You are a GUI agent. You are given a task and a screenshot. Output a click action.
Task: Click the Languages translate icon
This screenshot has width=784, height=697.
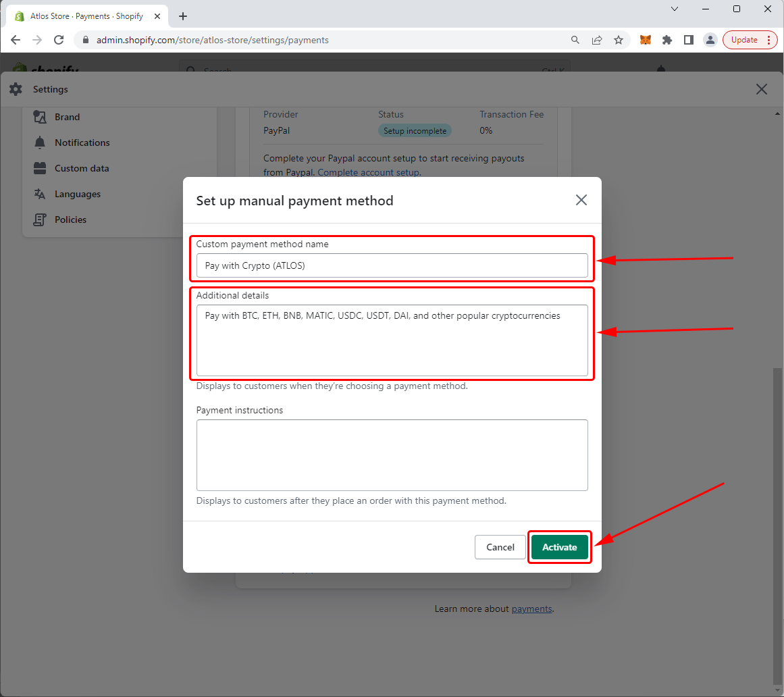coord(39,194)
